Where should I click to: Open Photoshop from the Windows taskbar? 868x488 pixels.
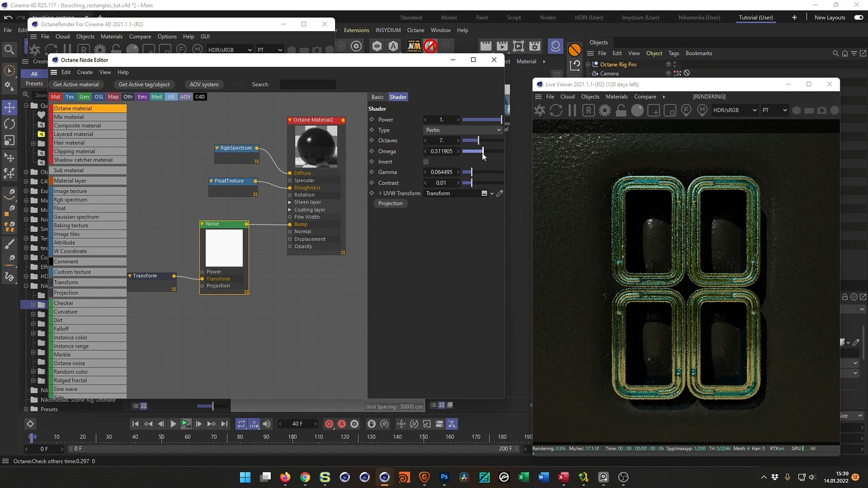[444, 477]
